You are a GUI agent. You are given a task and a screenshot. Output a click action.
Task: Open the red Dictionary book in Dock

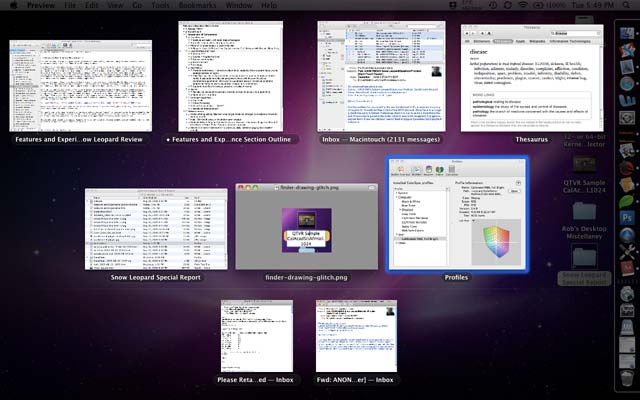pyautogui.click(x=627, y=268)
